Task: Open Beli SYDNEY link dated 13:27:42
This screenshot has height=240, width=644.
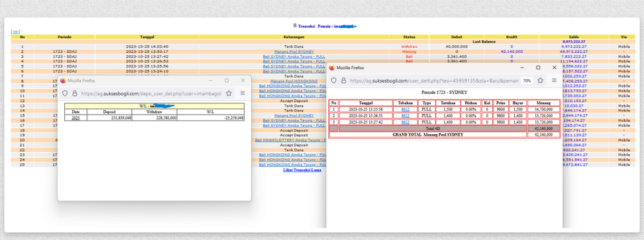Action: [294, 57]
